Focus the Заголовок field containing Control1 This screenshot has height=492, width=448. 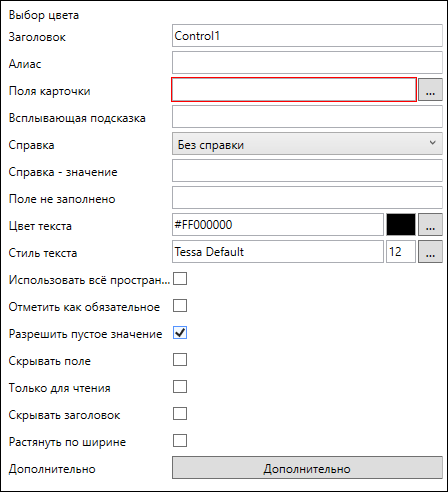pyautogui.click(x=307, y=36)
